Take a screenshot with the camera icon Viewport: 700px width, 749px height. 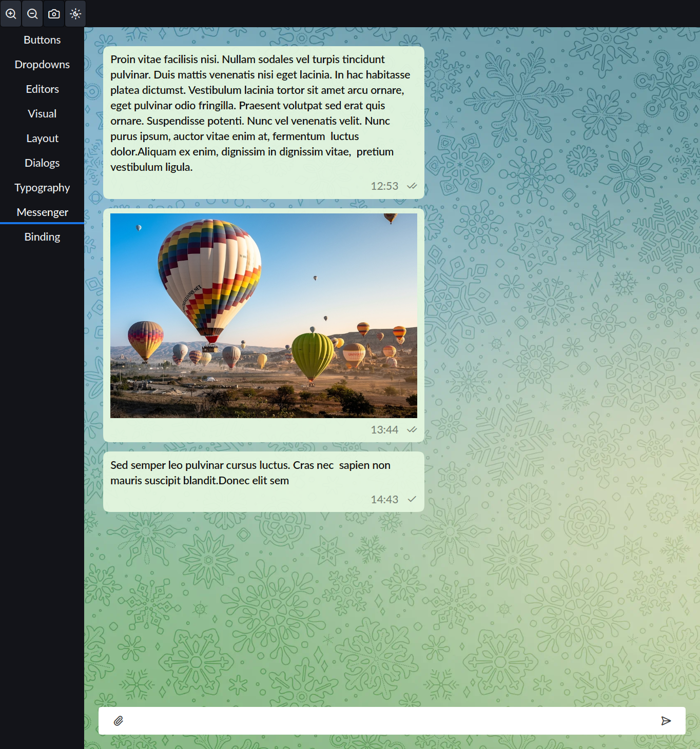[x=54, y=14]
